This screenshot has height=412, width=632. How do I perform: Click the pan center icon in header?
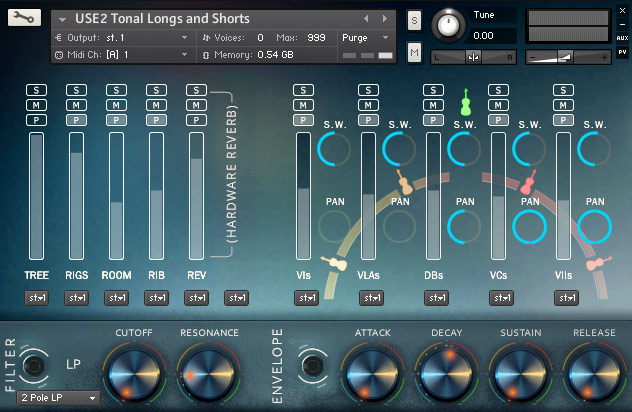[x=473, y=57]
